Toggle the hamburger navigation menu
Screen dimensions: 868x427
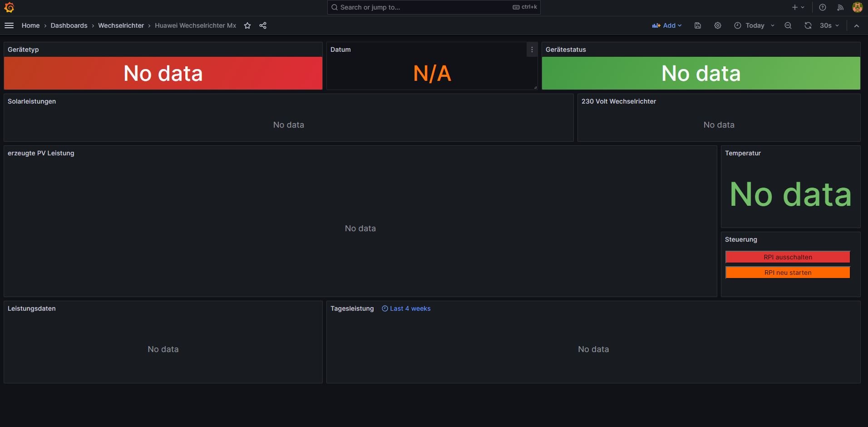click(x=9, y=25)
